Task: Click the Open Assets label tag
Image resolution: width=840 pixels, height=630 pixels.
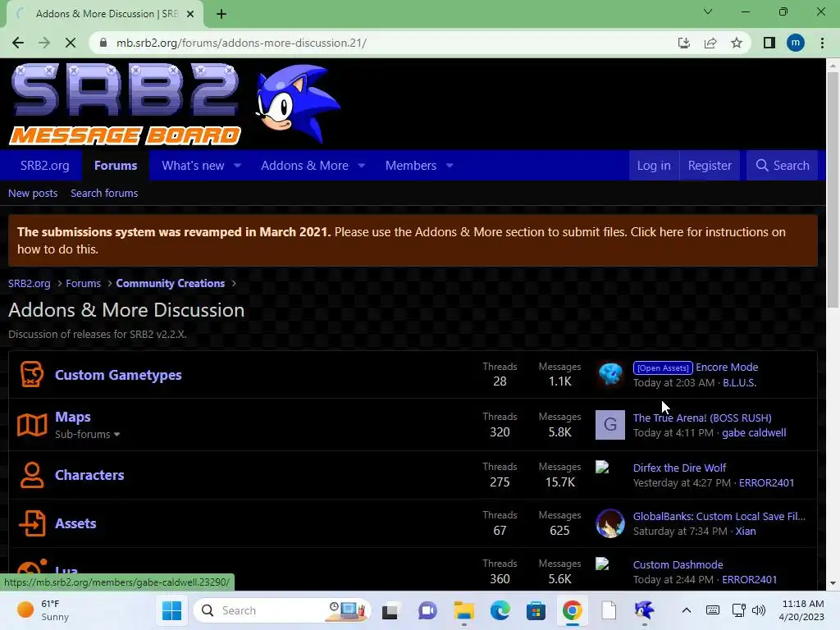Action: (663, 368)
